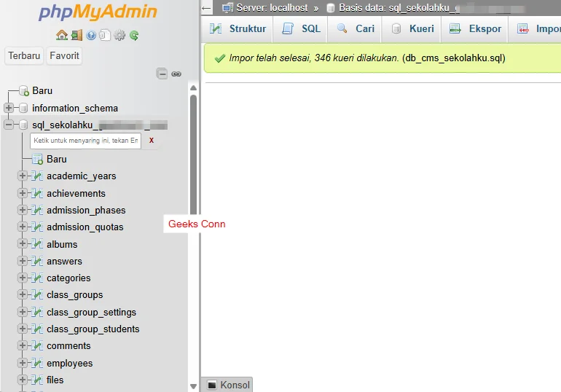Show the Favorit tables list
Screen dimensions: 561x392
64,56
